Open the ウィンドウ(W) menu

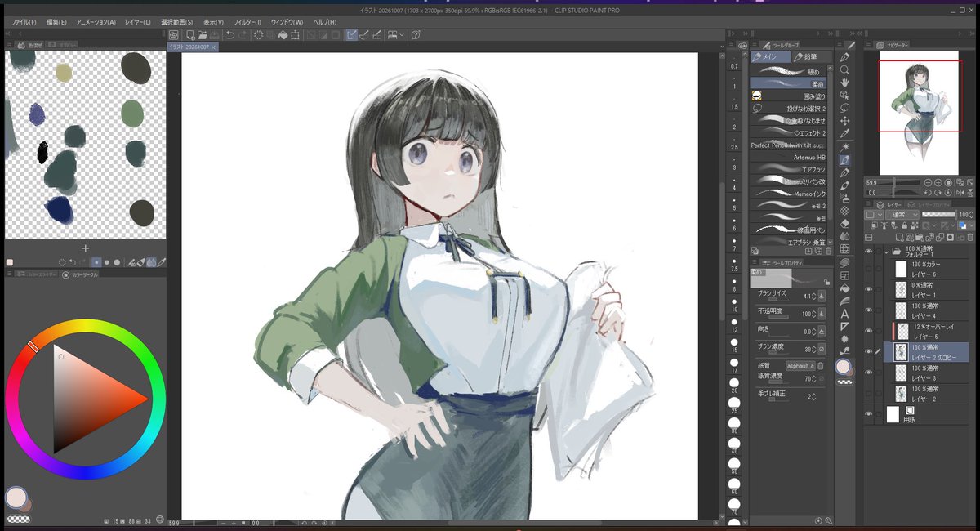coord(286,22)
